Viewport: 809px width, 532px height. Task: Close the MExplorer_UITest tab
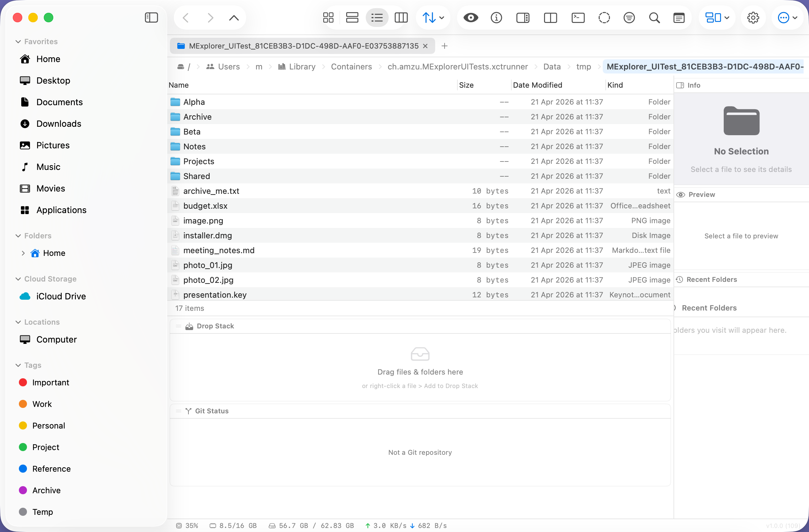[x=425, y=46]
